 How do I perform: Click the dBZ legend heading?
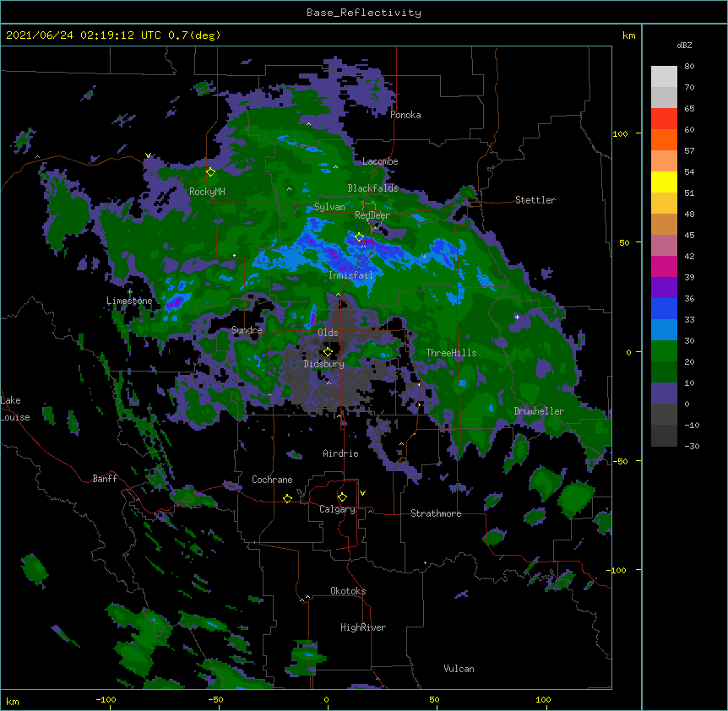coord(684,46)
